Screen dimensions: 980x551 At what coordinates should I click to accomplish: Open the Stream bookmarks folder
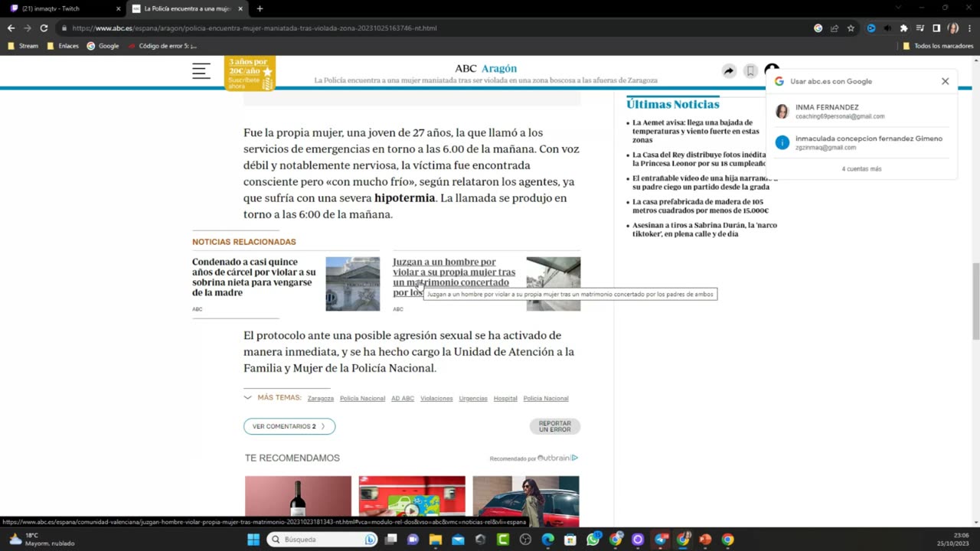[x=23, y=46]
